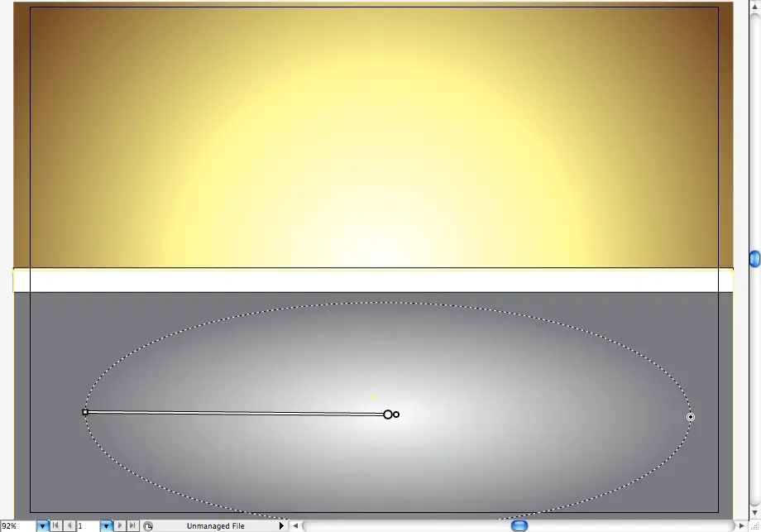Click the gradient annotator slider bar
Viewport: 761px width, 532px height.
coord(236,413)
